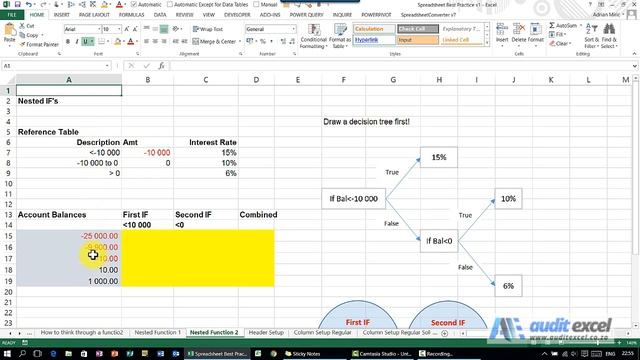Toggle Italic formatting
The height and width of the screenshot is (360, 640).
click(x=77, y=42)
